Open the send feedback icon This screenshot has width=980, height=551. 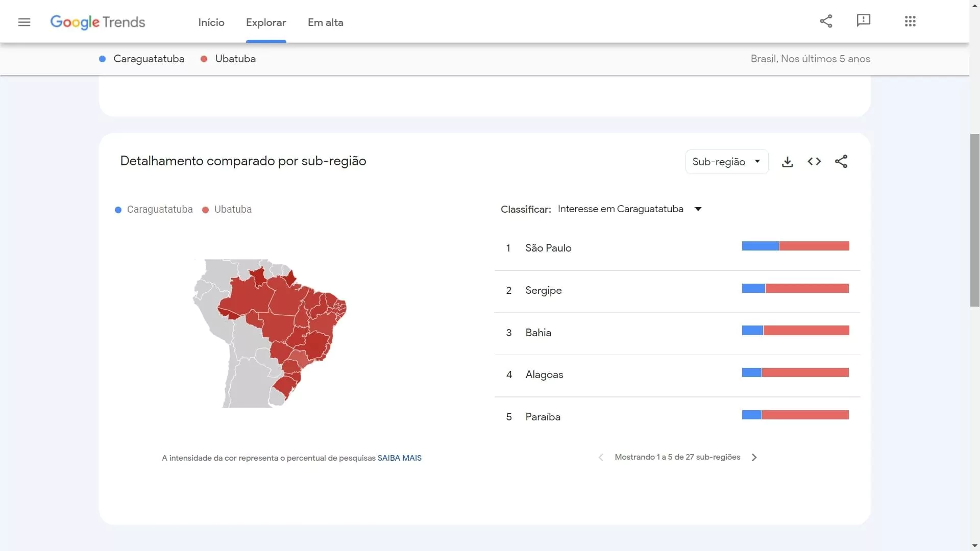863,20
